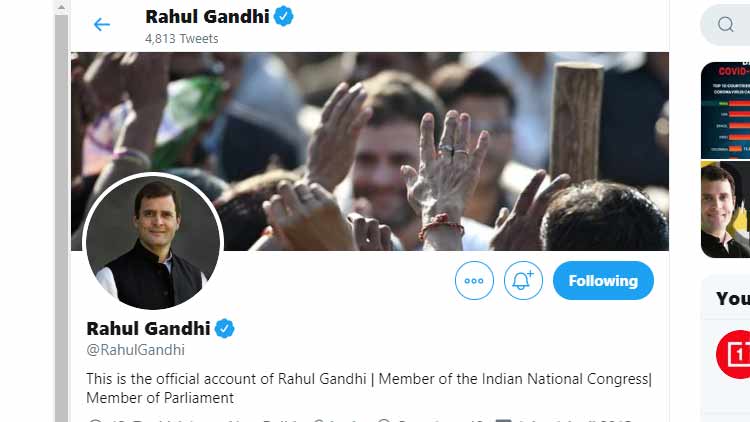This screenshot has width=750, height=422.
Task: Click verified badge beside profile name
Action: pos(225,328)
